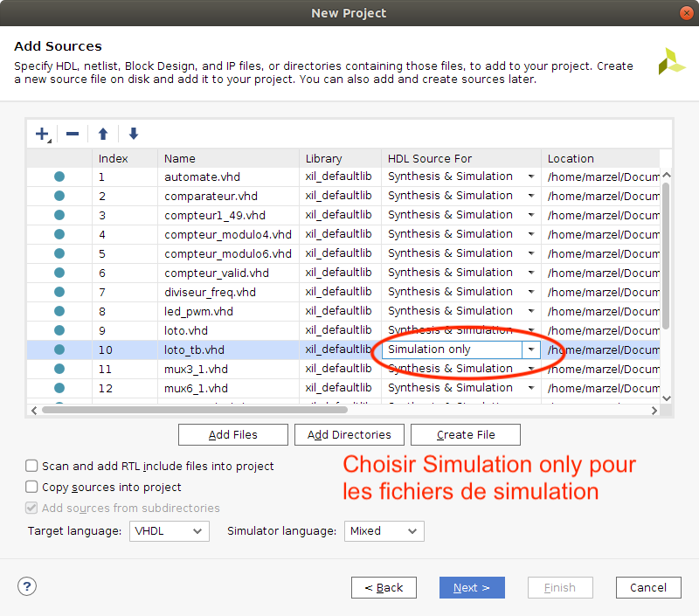Click the add sources plus icon
This screenshot has width=699, height=616.
tap(42, 134)
